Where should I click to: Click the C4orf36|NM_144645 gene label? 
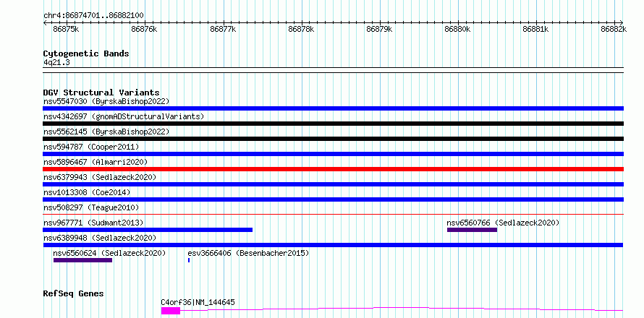pyautogui.click(x=198, y=302)
